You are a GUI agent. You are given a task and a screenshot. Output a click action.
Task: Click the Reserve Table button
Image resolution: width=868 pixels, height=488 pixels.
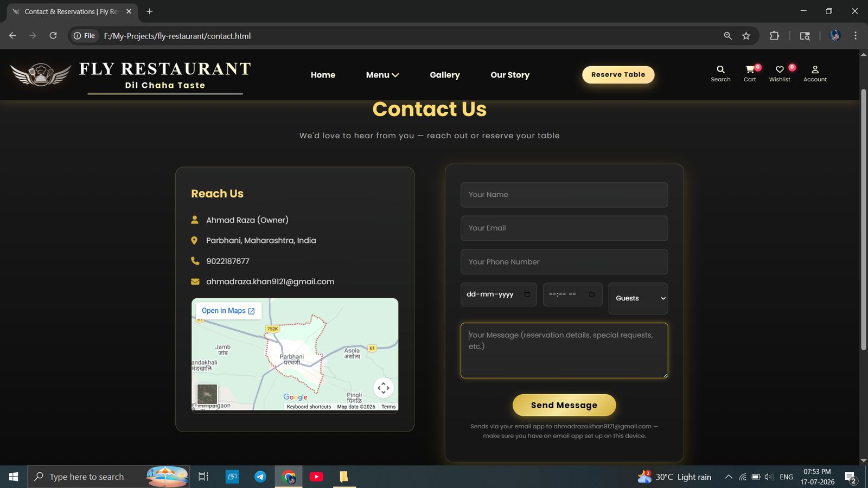pyautogui.click(x=618, y=75)
